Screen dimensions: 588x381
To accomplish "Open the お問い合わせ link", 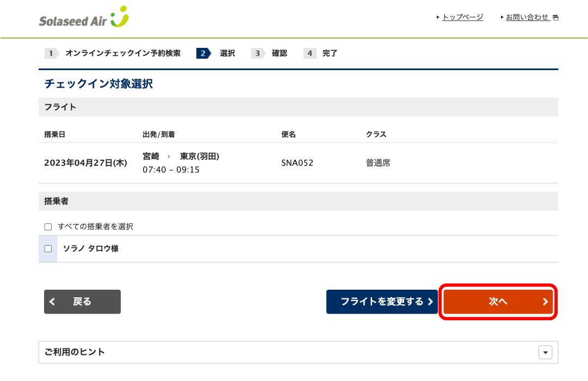I will pos(527,17).
